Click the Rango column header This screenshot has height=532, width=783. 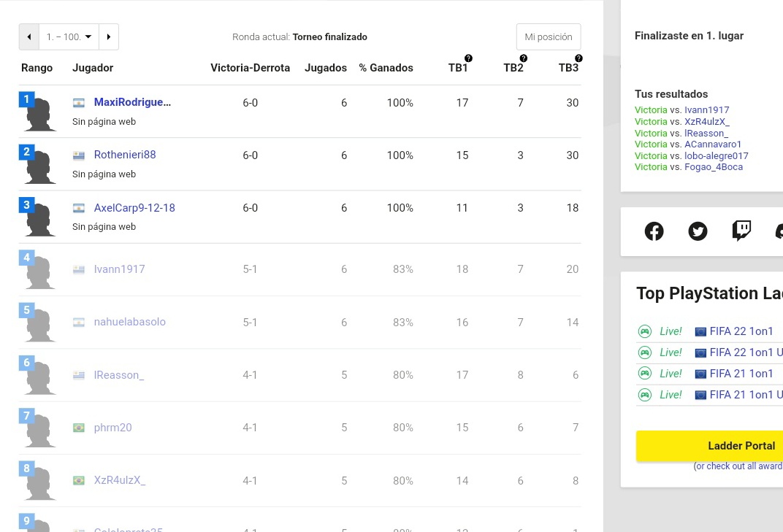[x=37, y=68]
